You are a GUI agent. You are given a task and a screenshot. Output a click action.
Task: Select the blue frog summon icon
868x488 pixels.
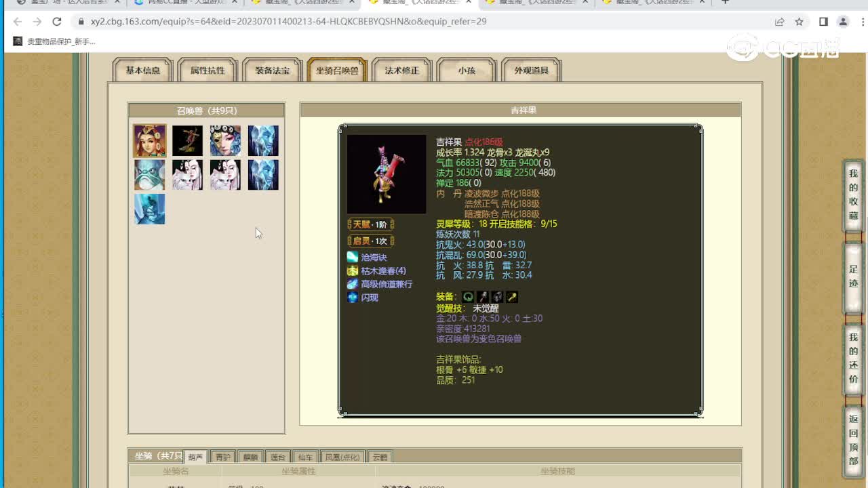point(149,174)
